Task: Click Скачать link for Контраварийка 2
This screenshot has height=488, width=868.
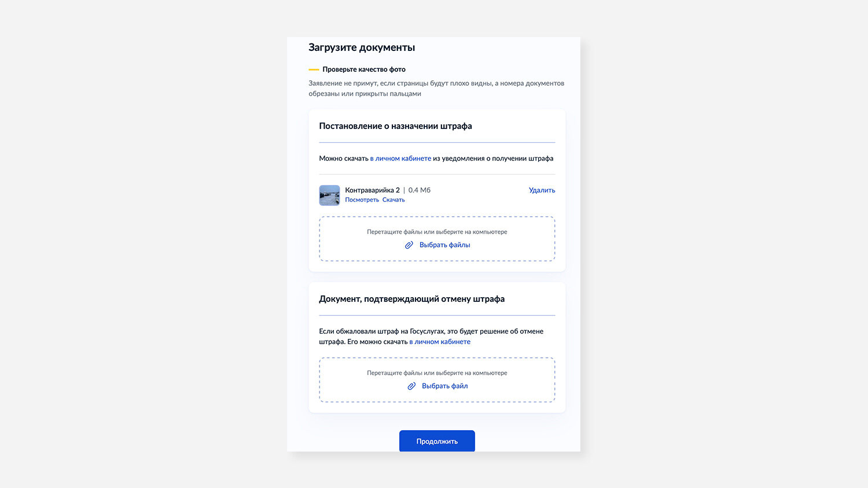Action: pyautogui.click(x=393, y=200)
